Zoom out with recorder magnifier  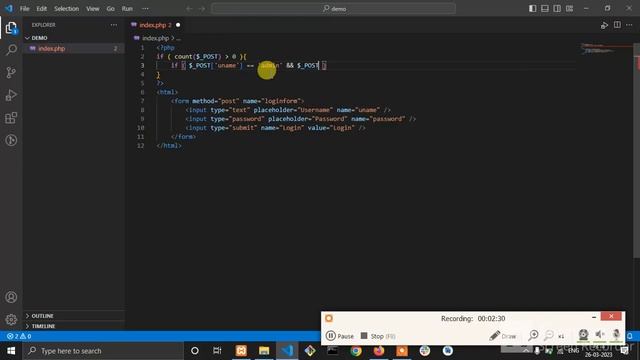549,336
